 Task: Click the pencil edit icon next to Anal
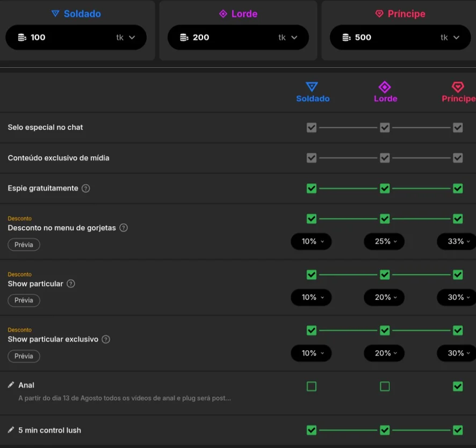[x=11, y=385]
